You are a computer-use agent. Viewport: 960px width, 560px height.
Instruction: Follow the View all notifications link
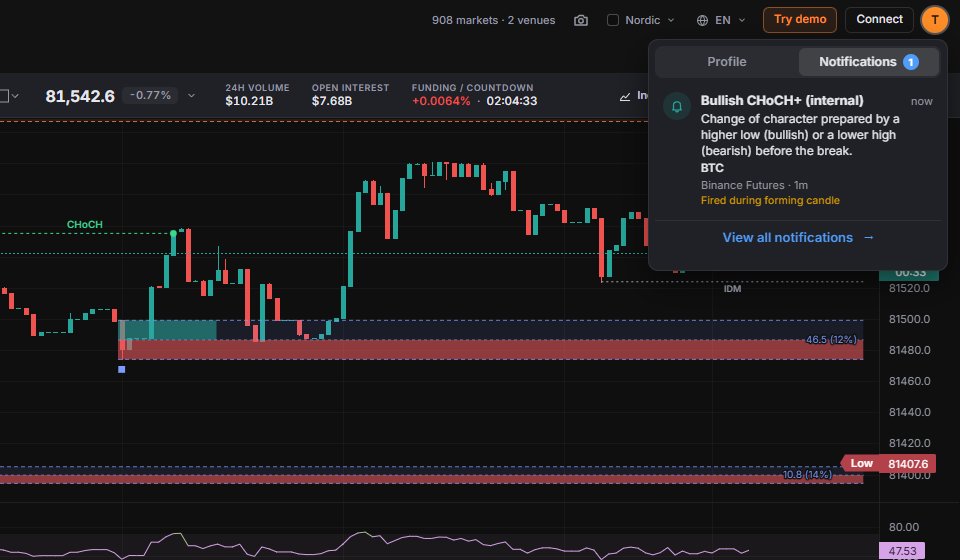(798, 237)
